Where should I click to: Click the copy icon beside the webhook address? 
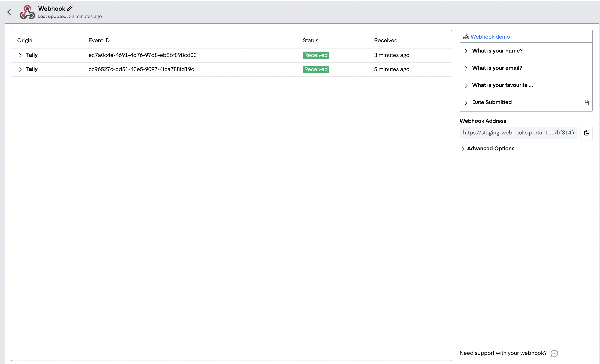587,133
